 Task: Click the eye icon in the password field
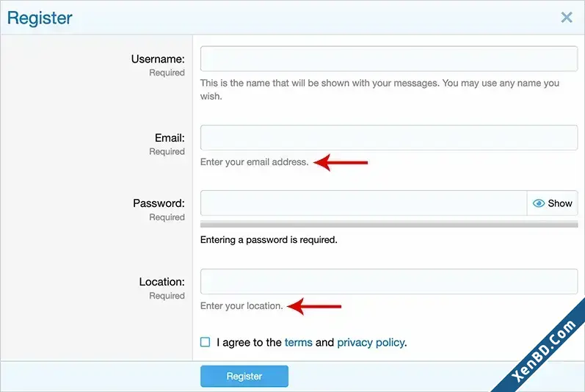[538, 203]
